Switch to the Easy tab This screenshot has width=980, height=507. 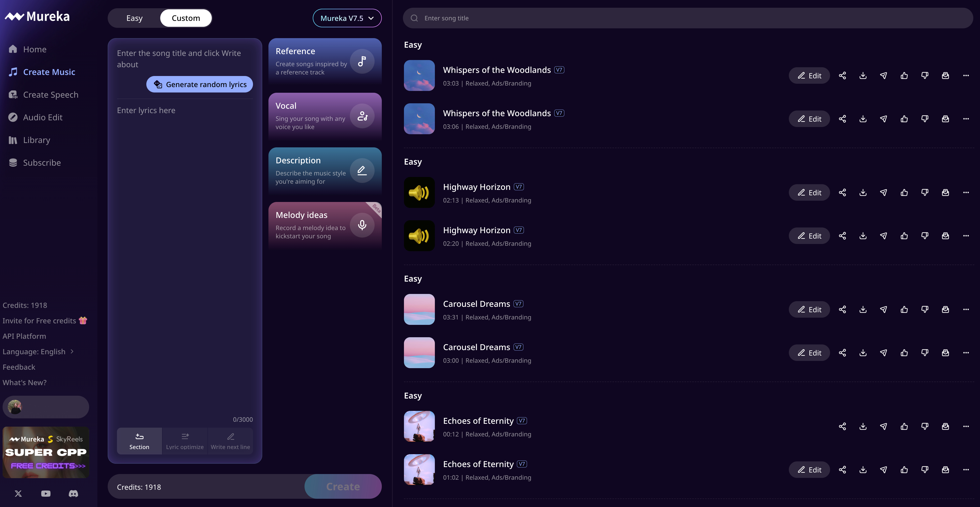point(134,18)
